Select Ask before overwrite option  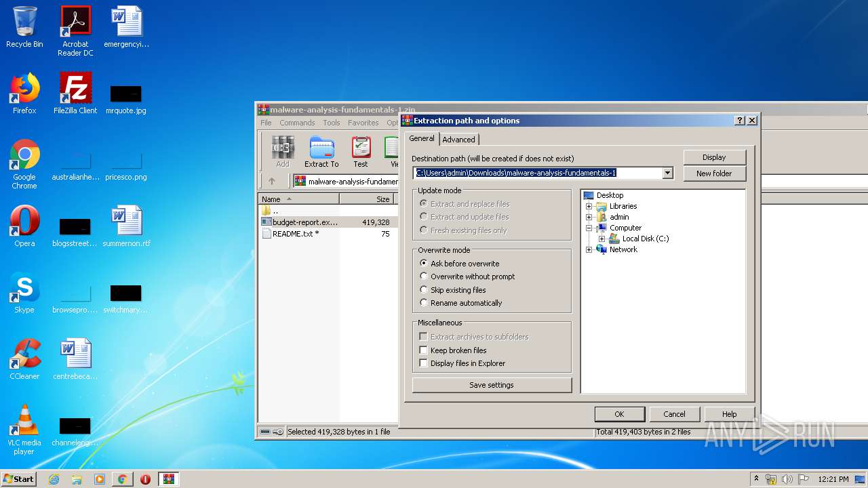point(460,263)
